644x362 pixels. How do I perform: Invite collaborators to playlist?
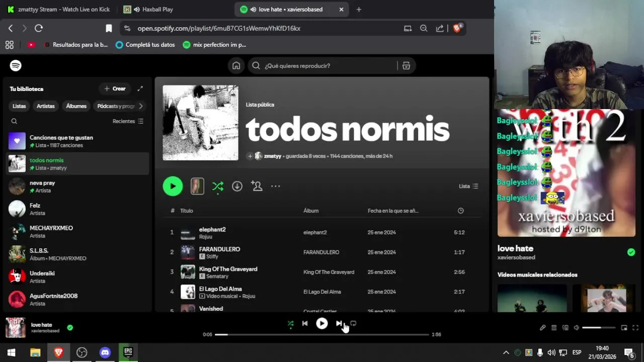tap(257, 186)
